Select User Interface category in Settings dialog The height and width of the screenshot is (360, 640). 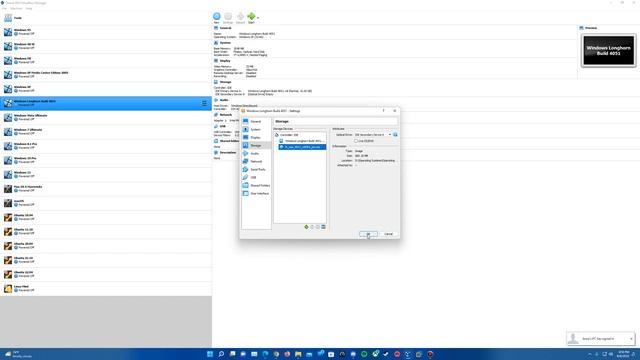click(256, 193)
